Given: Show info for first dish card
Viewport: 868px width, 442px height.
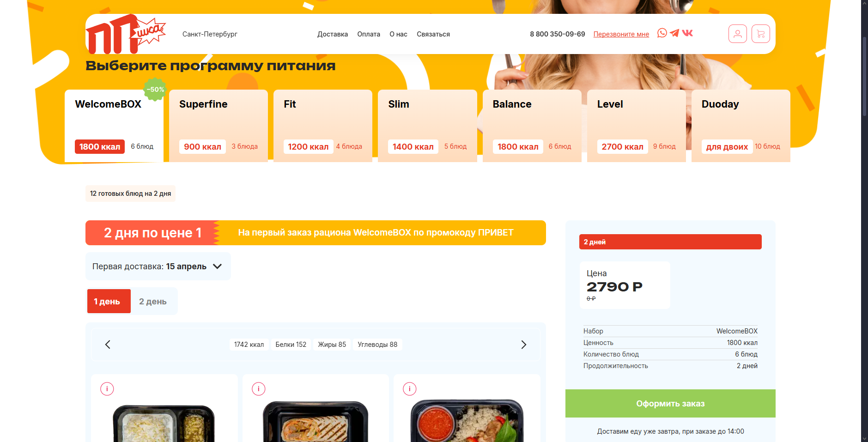Looking at the screenshot, I should [x=107, y=389].
